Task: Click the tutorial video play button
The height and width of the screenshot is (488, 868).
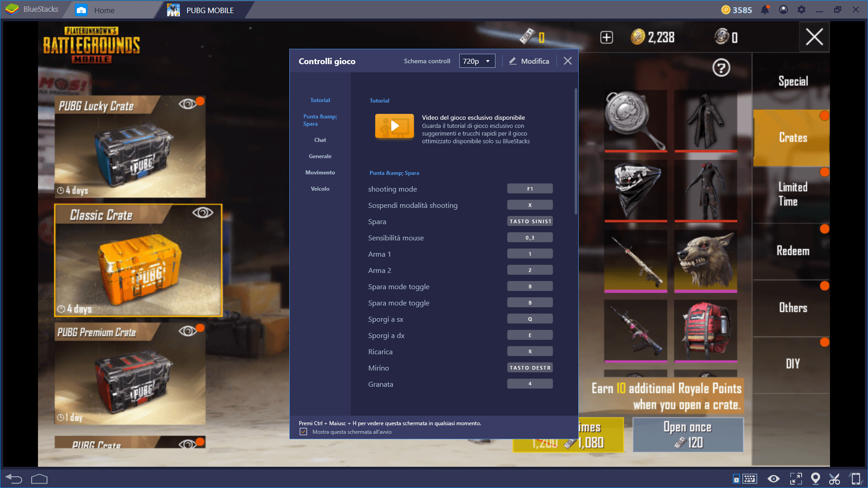Action: pos(393,127)
